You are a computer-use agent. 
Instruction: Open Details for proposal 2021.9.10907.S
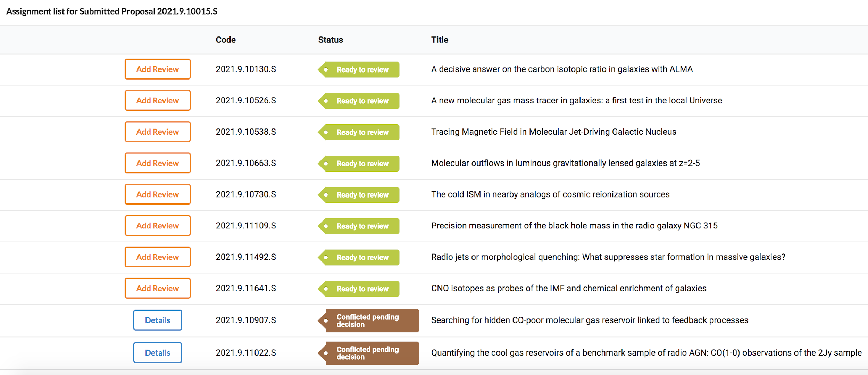158,320
